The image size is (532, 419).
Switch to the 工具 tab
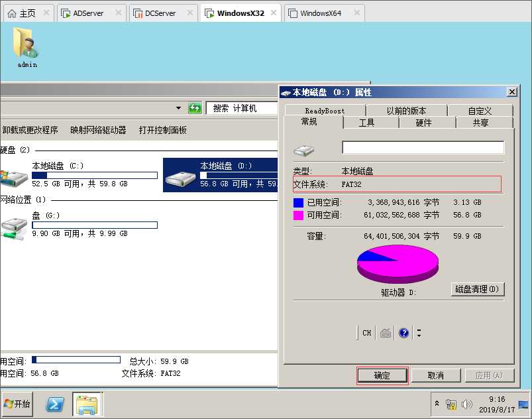click(x=366, y=123)
